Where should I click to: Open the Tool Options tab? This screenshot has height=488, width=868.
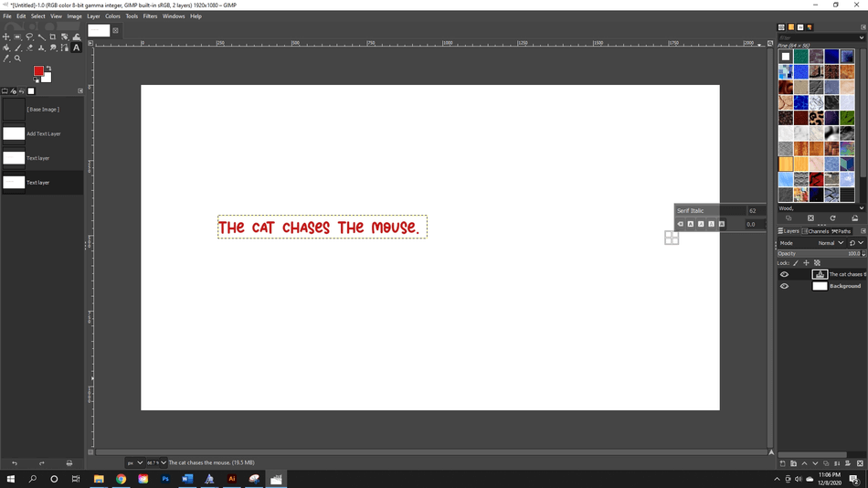coord(5,90)
